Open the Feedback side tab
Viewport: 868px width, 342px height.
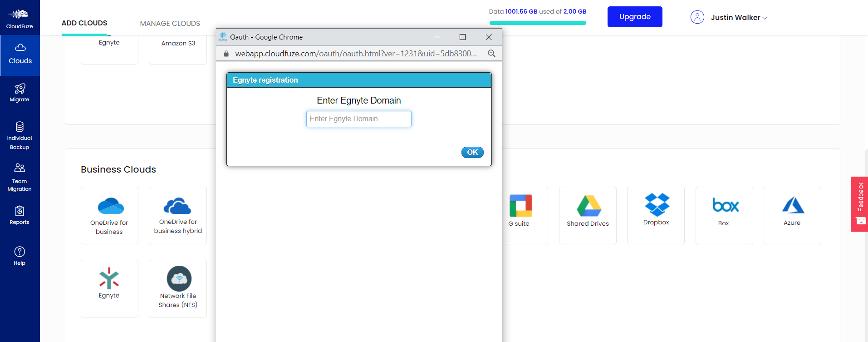pyautogui.click(x=859, y=204)
